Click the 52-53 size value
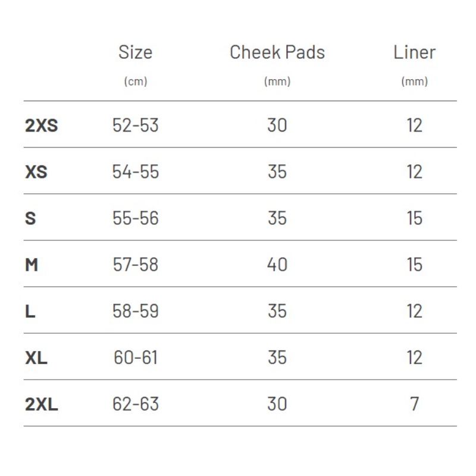This screenshot has width=476, height=476. pyautogui.click(x=136, y=125)
